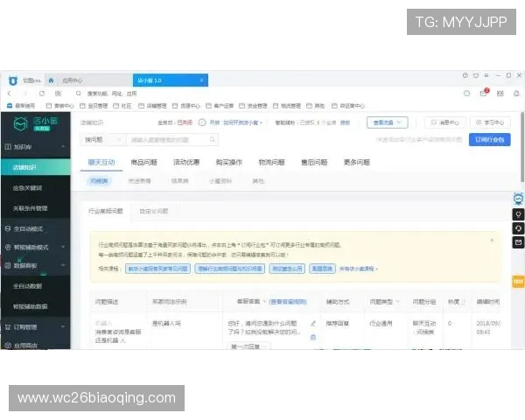The width and height of the screenshot is (525, 420).
Task: Close the 店小蜜 3.0 browser tab
Action: (201, 80)
